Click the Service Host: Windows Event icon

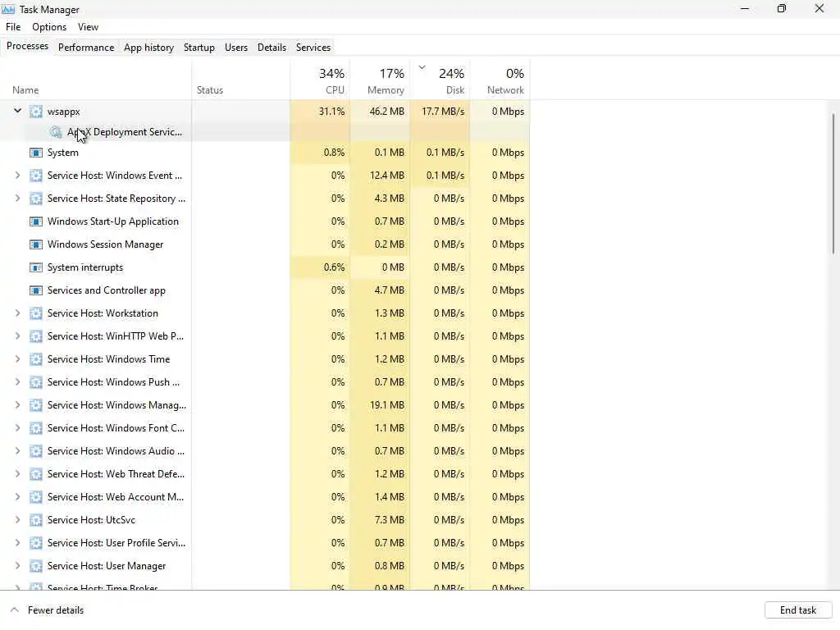coord(36,176)
